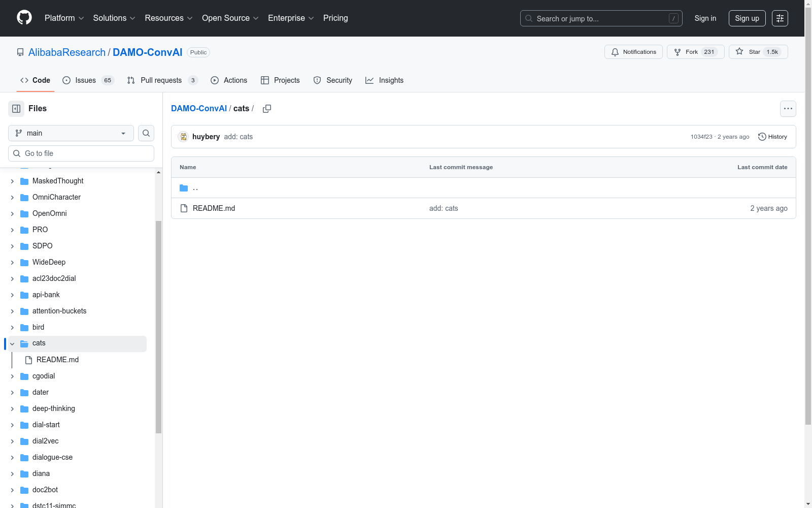Open the DAMO-ConvAI repository title link
Image resolution: width=812 pixels, height=508 pixels.
tap(148, 52)
